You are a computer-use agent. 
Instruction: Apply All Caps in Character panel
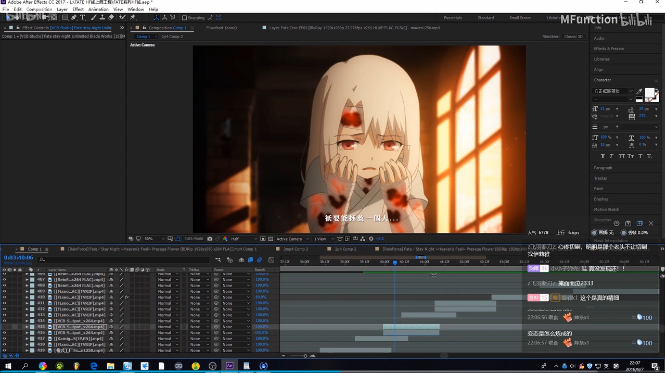(x=621, y=156)
